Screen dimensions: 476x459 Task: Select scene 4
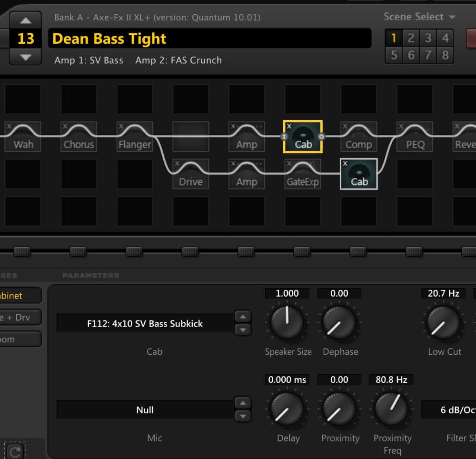pyautogui.click(x=446, y=38)
